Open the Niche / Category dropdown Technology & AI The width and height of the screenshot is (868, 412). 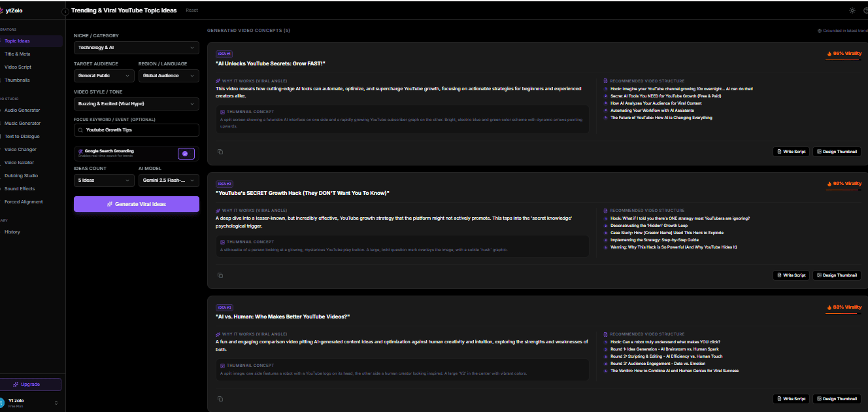[137, 48]
